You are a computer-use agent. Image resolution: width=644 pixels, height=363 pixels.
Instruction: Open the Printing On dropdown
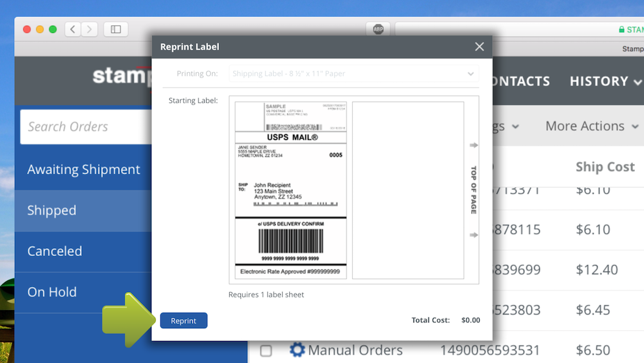(354, 74)
